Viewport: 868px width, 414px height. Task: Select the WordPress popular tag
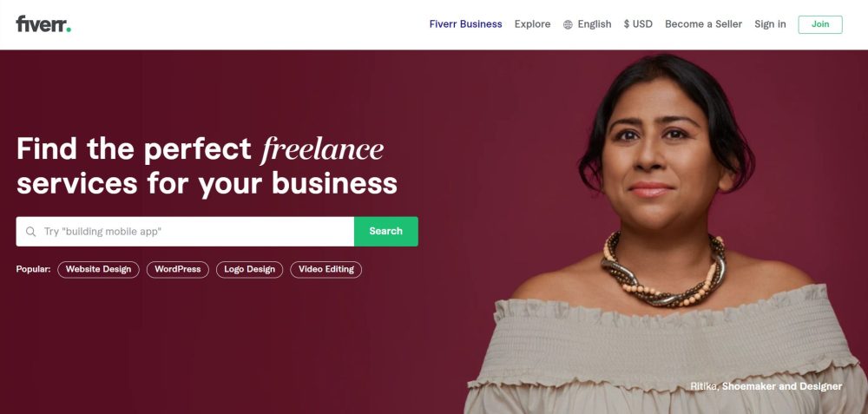tap(178, 270)
